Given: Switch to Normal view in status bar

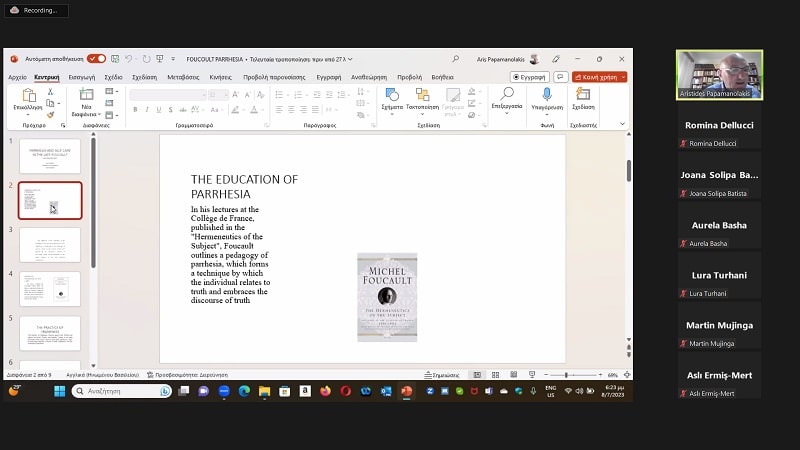Looking at the screenshot, I should 477,374.
